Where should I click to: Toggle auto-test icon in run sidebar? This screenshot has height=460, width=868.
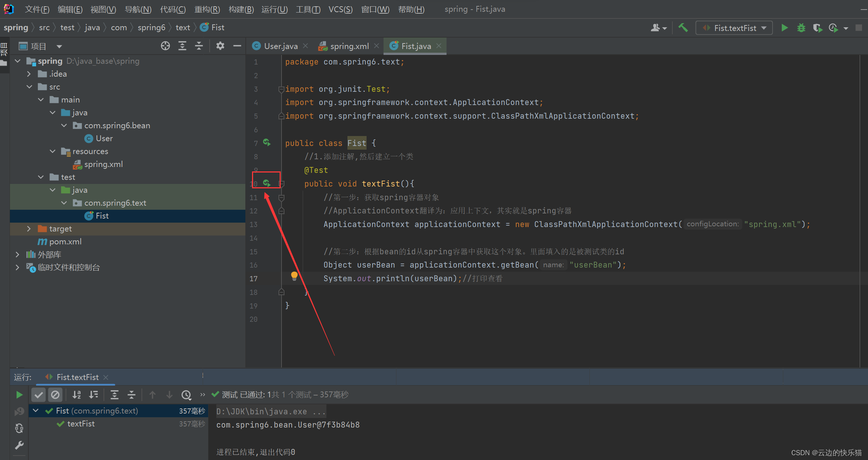coord(19,428)
